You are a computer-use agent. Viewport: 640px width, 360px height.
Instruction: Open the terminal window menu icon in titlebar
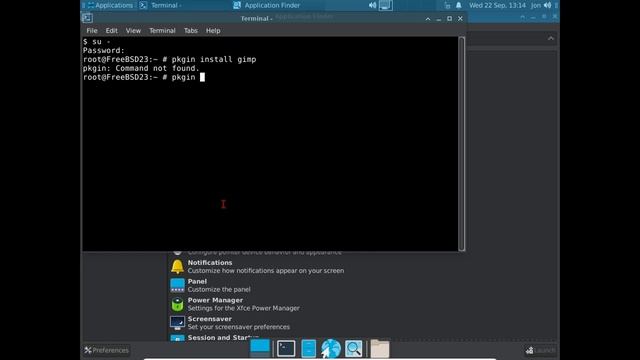point(87,18)
